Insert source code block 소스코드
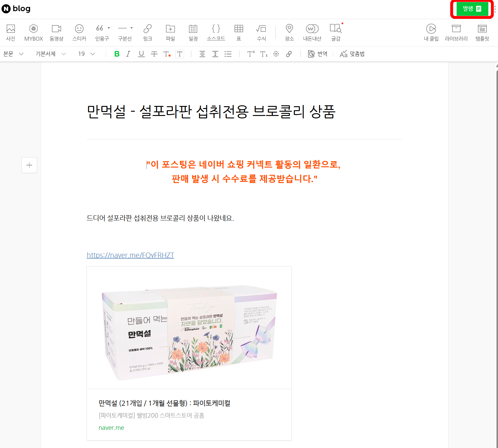 coord(216,32)
